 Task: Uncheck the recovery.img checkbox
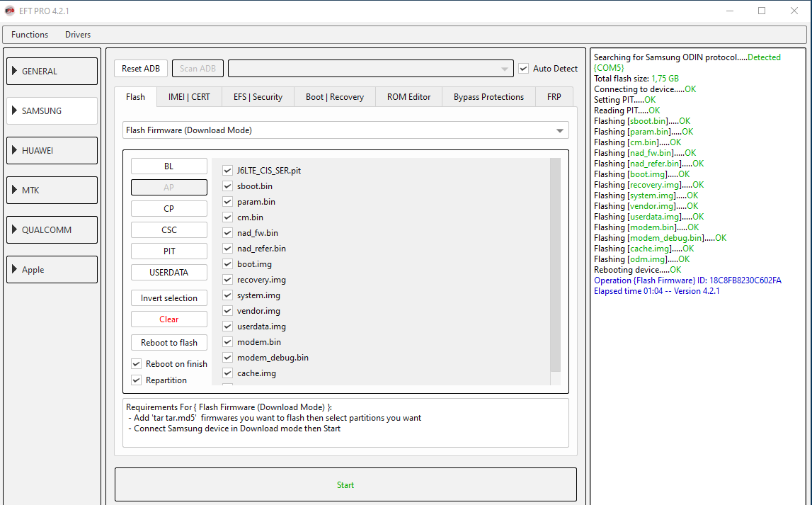[227, 280]
